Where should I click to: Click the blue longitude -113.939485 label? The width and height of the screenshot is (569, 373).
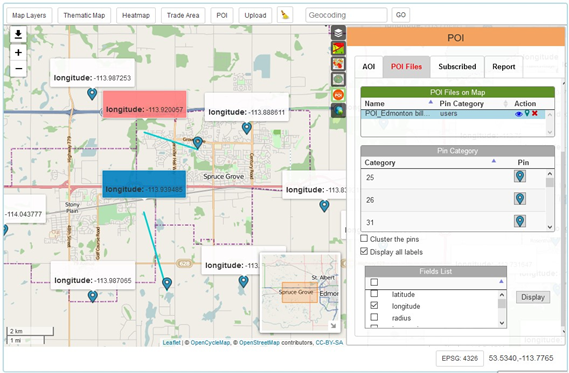coord(144,184)
